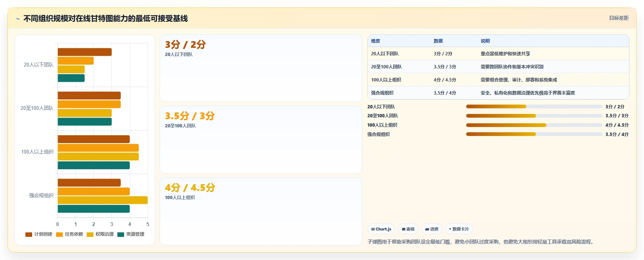Click the 强合规组织 progress bar
The height and width of the screenshot is (260, 644).
(534, 134)
